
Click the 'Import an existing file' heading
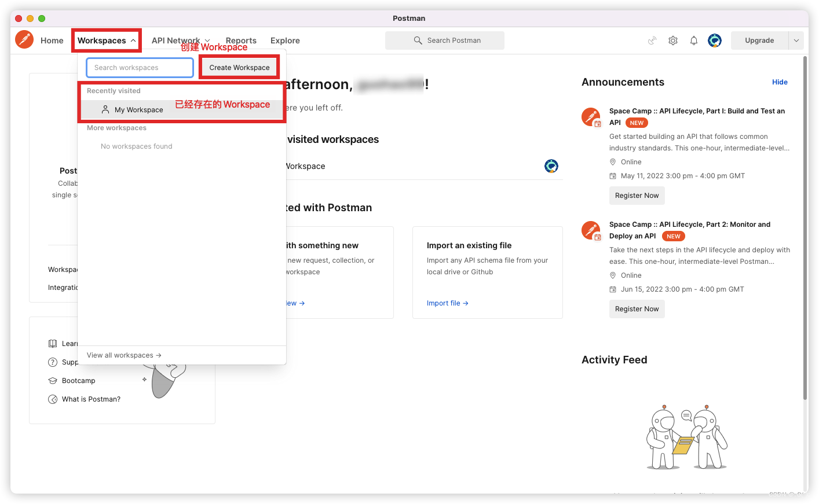click(x=469, y=245)
